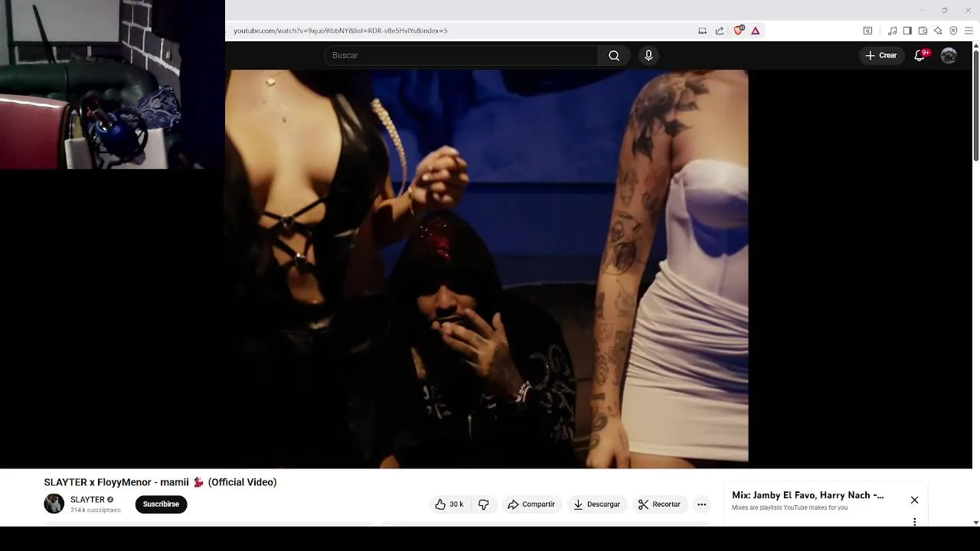Activate voice search microphone icon
The height and width of the screenshot is (551, 980).
tap(648, 55)
